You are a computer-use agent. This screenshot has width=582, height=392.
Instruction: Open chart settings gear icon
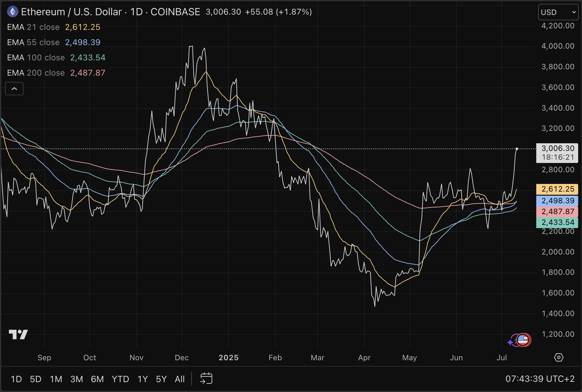[x=558, y=357]
